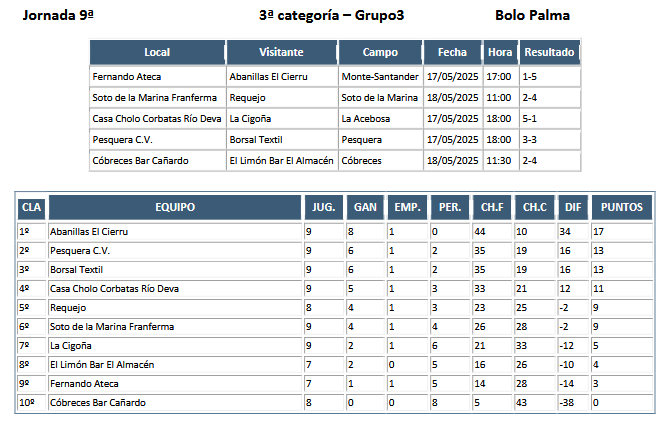This screenshot has width=668, height=422.
Task: Click the 3ª categoría – Grupo3 heading
Action: 331,15
